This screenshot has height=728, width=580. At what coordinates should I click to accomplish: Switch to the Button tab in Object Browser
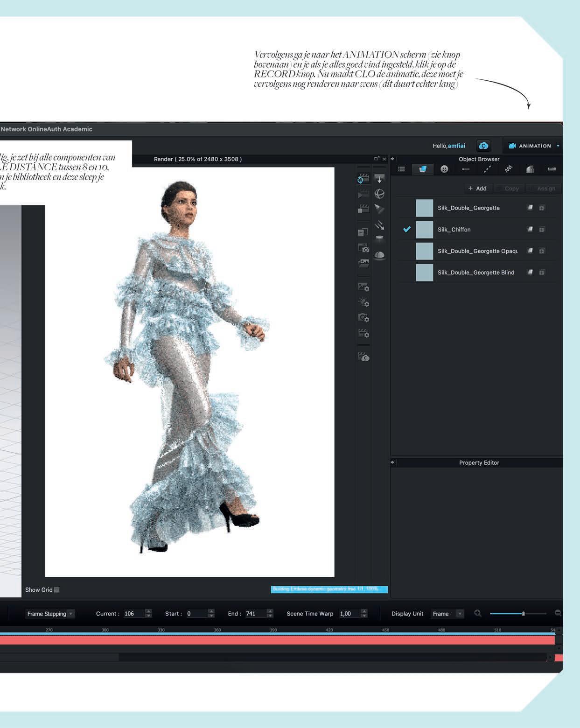444,169
